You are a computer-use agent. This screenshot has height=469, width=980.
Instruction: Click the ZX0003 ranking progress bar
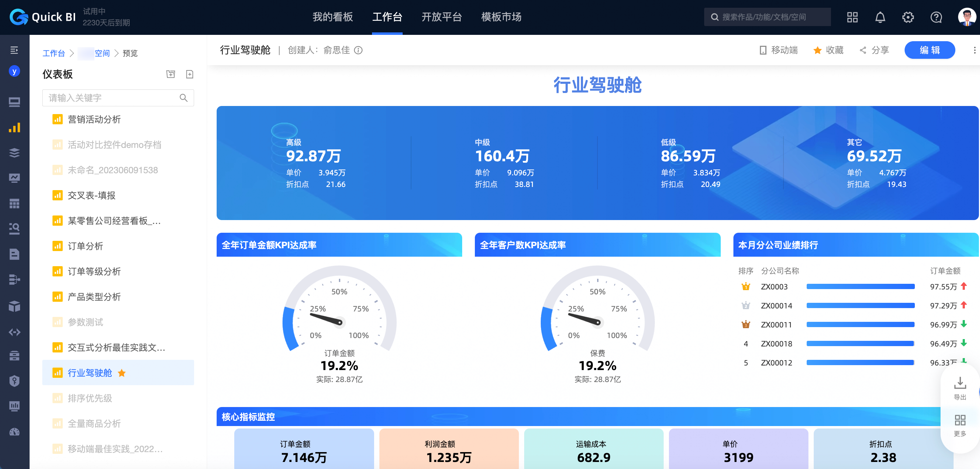[860, 286]
